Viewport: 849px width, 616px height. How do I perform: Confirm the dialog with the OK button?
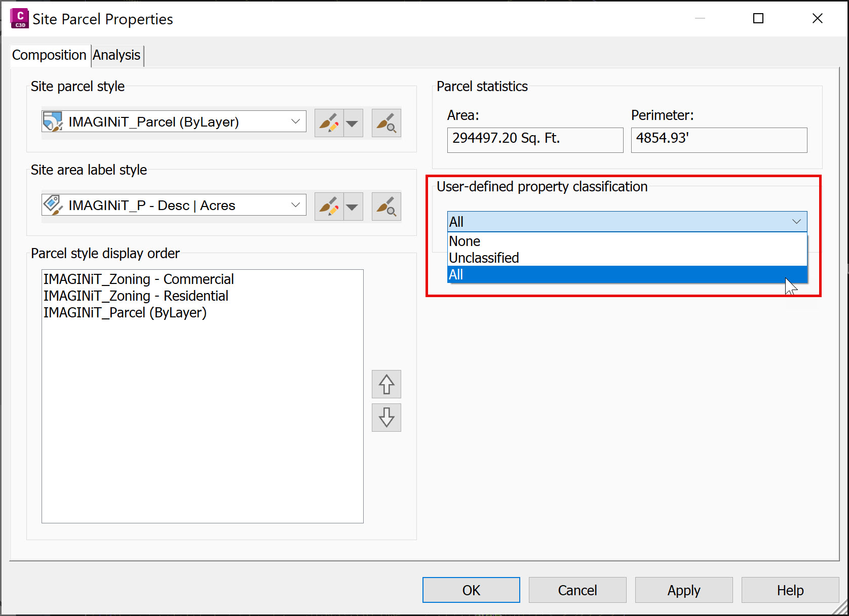(471, 590)
